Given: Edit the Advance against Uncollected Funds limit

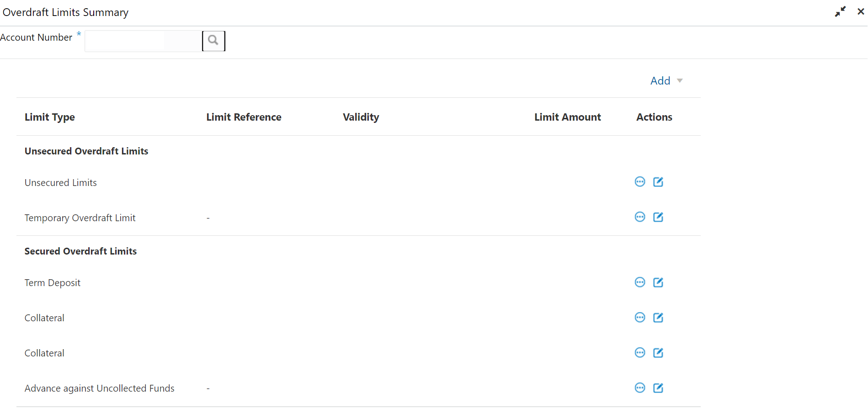Looking at the screenshot, I should coord(658,388).
